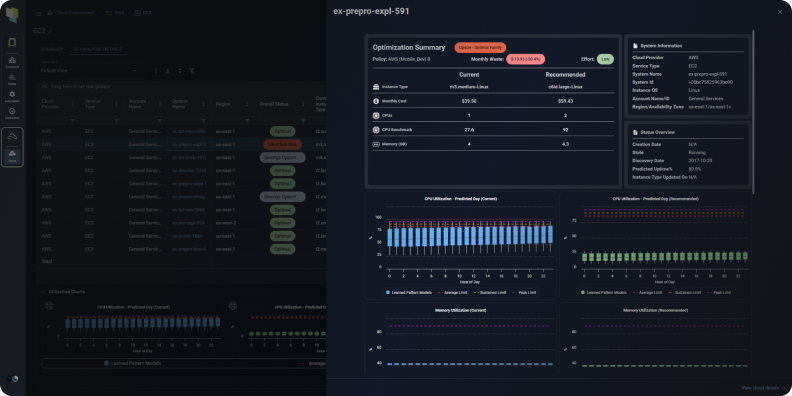
Task: Click the edit pencil icon next to the EC2 title
Action: click(x=51, y=31)
